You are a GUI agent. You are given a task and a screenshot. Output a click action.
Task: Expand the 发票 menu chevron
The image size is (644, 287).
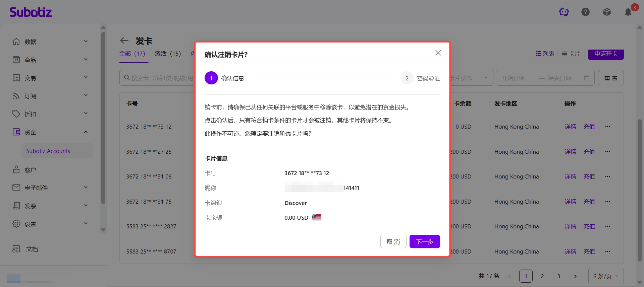pyautogui.click(x=86, y=205)
